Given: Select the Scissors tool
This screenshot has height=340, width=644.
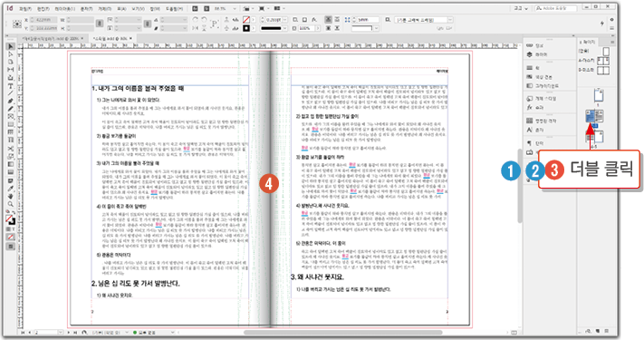Looking at the screenshot, I should [x=11, y=149].
